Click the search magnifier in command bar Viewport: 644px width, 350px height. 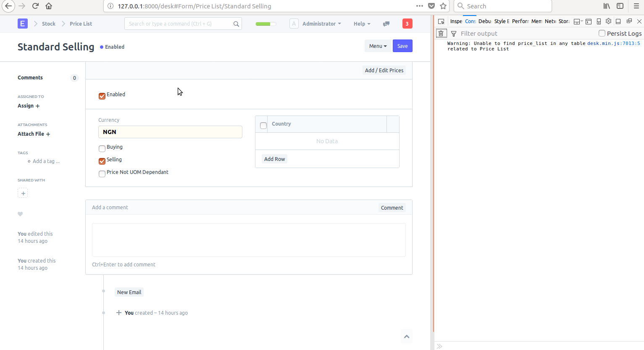(x=236, y=24)
